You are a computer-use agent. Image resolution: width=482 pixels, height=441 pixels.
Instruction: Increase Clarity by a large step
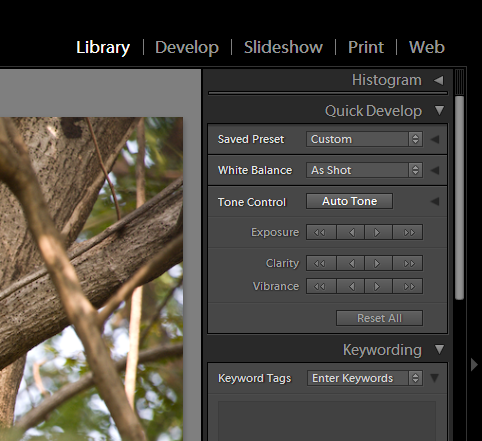pos(408,263)
